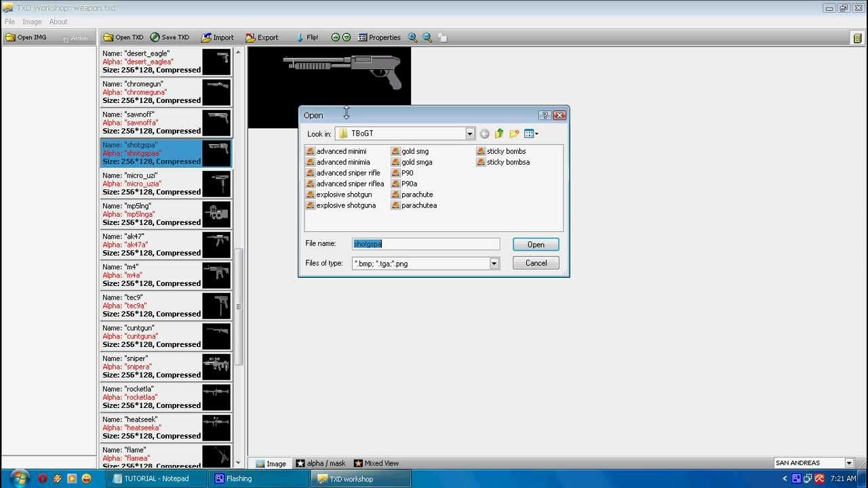Click Open TXD in the toolbar
The width and height of the screenshot is (868, 488).
coord(123,37)
